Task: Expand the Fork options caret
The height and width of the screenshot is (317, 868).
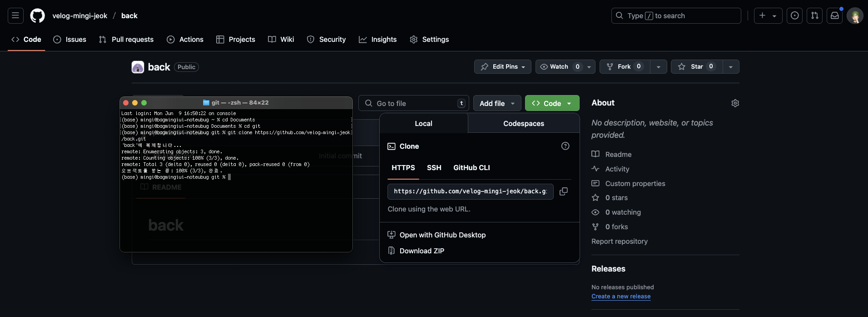Action: [659, 67]
